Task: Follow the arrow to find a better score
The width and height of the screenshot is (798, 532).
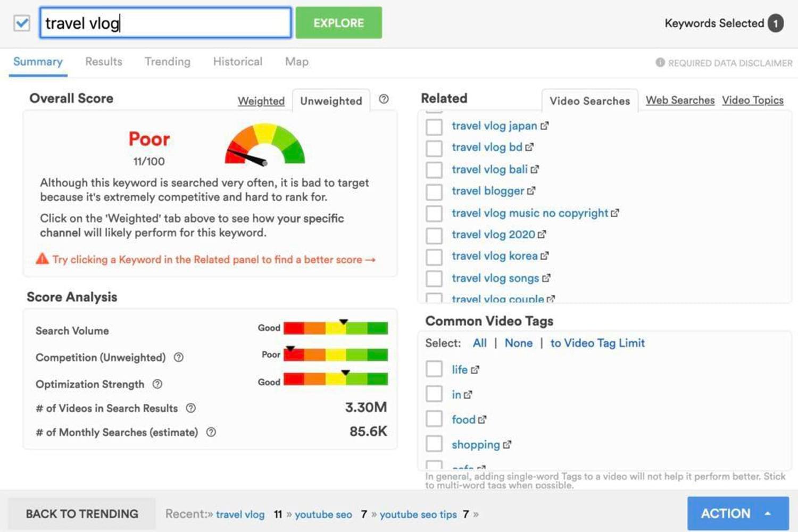Action: tap(371, 260)
